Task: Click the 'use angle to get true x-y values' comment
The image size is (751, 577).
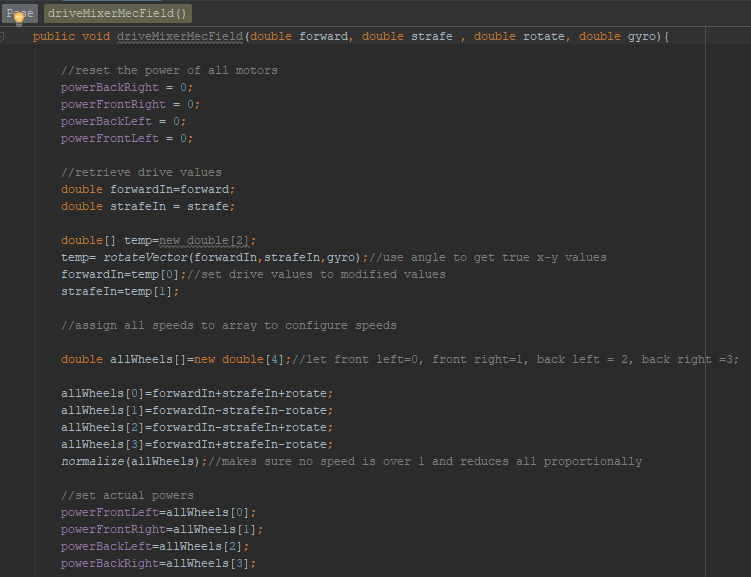Action: coord(488,258)
